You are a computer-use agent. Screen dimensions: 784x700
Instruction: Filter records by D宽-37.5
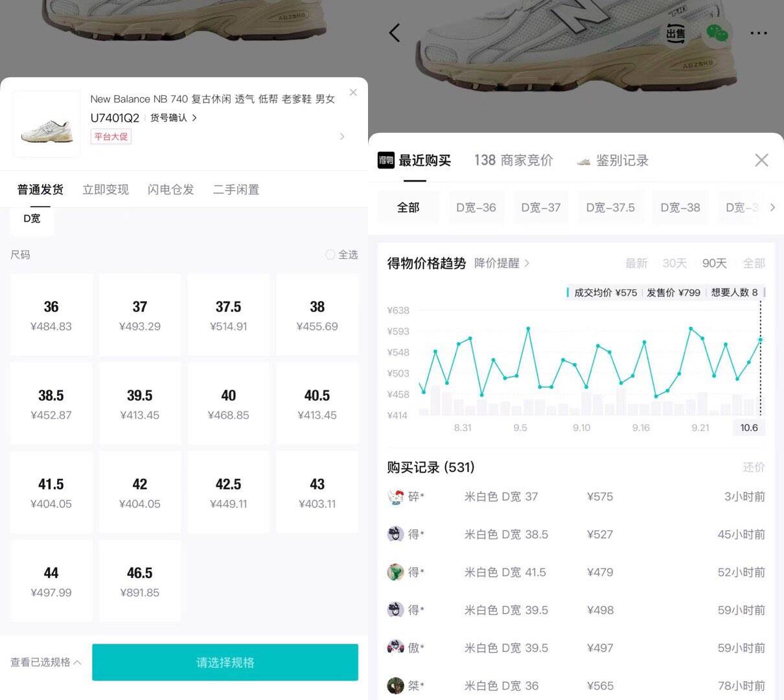610,207
